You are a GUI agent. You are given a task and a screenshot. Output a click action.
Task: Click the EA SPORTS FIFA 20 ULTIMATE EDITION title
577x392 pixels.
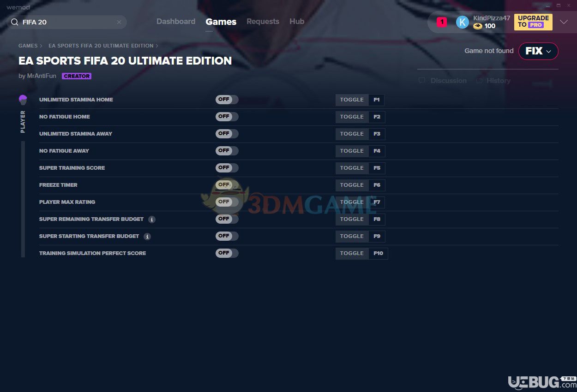click(x=125, y=61)
